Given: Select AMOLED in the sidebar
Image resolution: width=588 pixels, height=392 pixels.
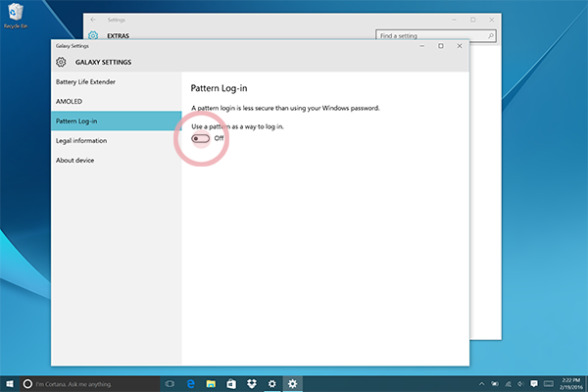Looking at the screenshot, I should tap(117, 101).
